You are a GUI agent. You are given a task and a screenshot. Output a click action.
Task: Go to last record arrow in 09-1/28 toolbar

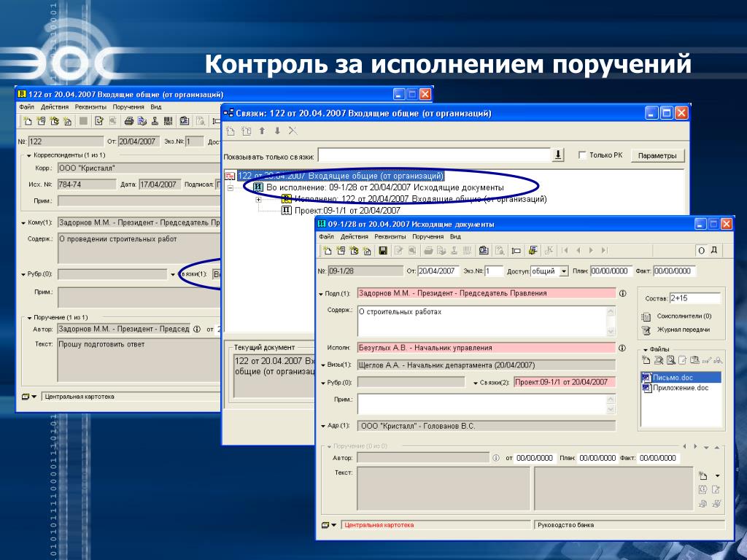click(x=605, y=251)
